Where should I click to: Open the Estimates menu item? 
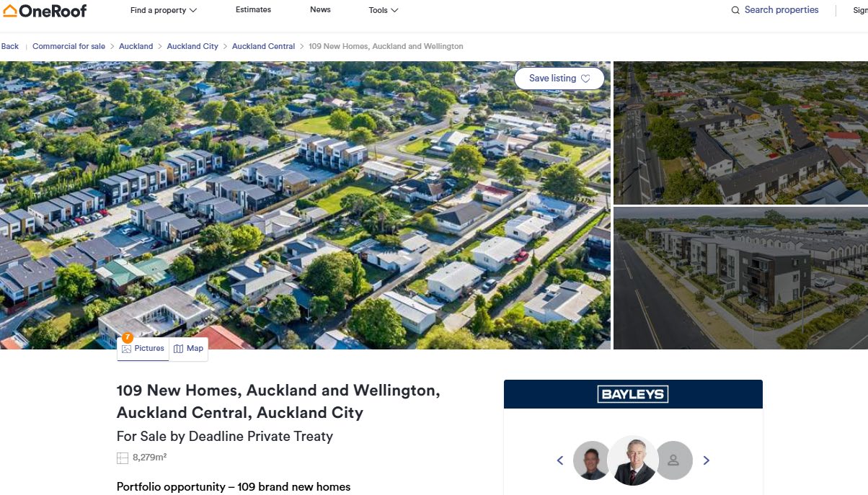(254, 9)
